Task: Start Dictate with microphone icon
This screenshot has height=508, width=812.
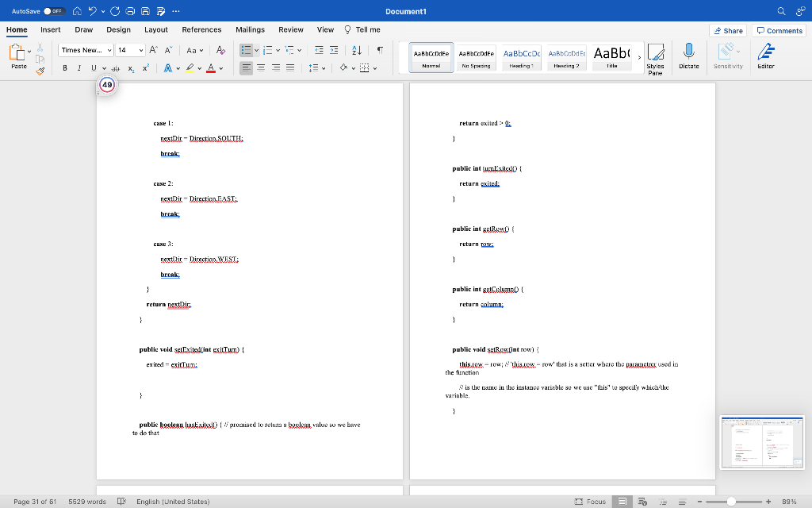Action: pos(689,56)
